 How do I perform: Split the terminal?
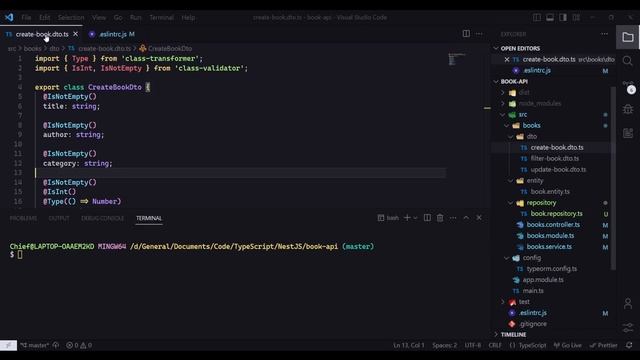(427, 218)
